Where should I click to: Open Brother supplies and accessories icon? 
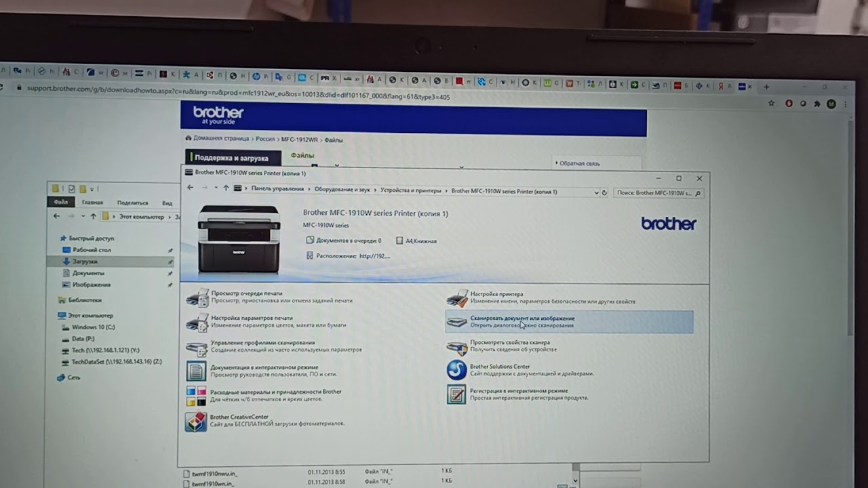(197, 396)
